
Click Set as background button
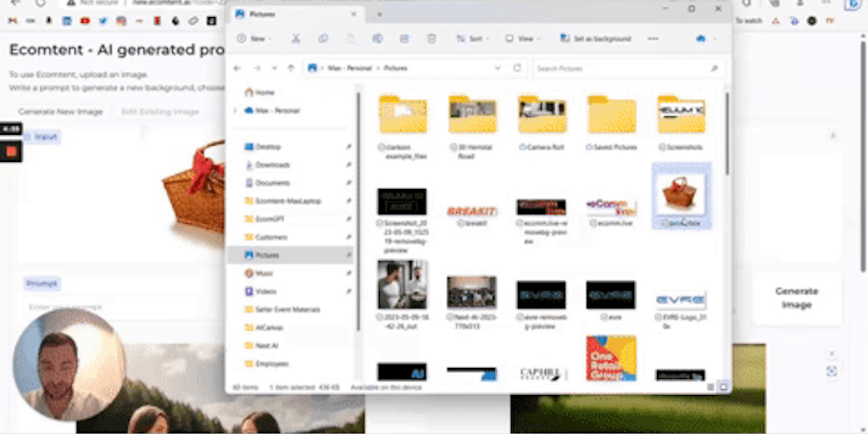tap(596, 39)
